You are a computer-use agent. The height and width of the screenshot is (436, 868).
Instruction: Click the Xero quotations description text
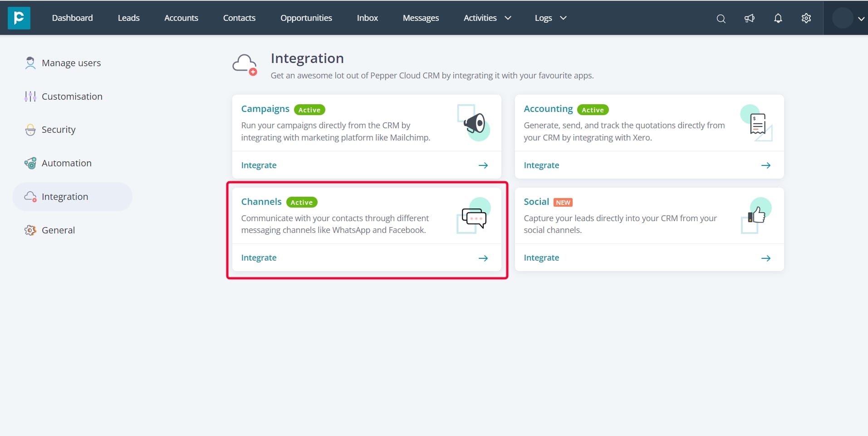pos(624,131)
